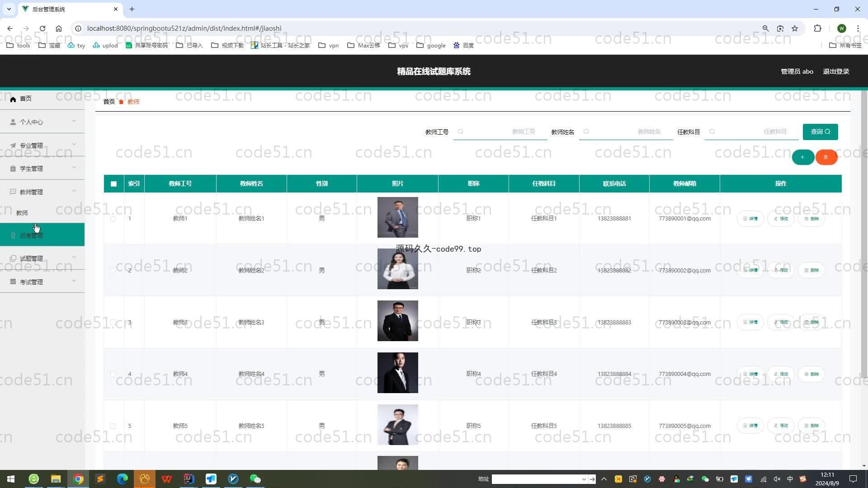
Task: Click 修改 for teacher 教师3
Action: click(x=781, y=322)
